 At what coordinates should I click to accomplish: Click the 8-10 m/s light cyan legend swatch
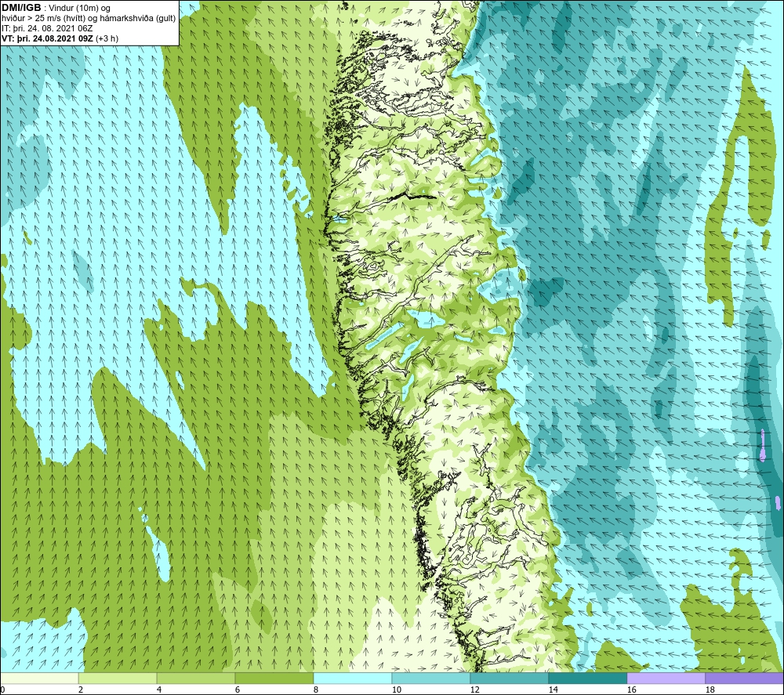point(353,678)
